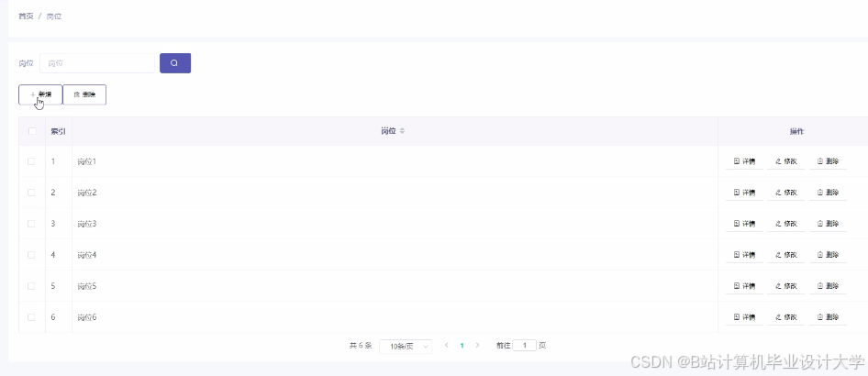This screenshot has width=868, height=376.
Task: Click the 新增 add button
Action: [x=40, y=94]
